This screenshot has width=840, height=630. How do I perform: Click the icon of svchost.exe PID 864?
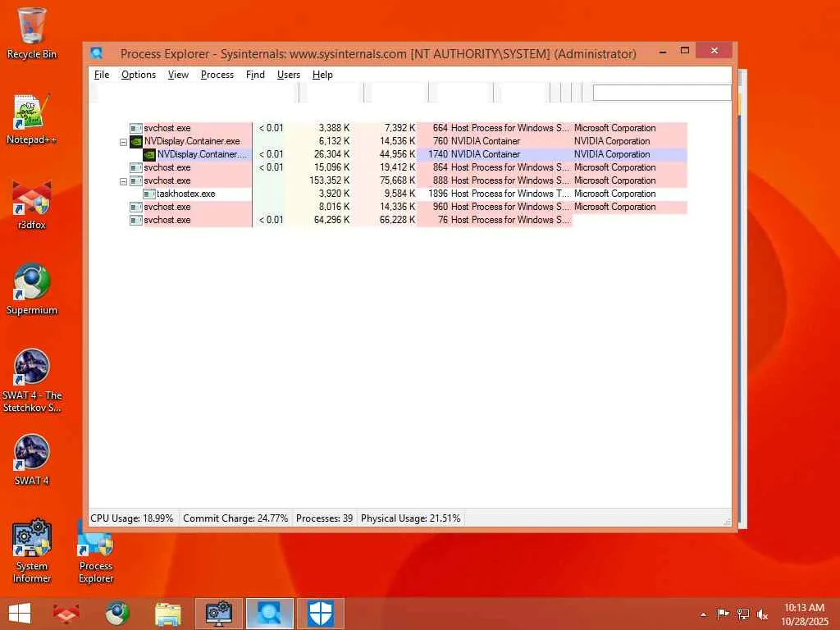tap(136, 167)
